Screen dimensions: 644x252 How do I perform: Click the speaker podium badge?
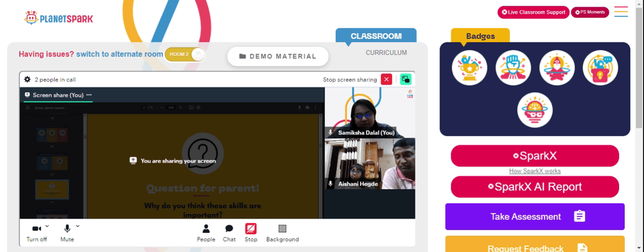click(x=600, y=68)
